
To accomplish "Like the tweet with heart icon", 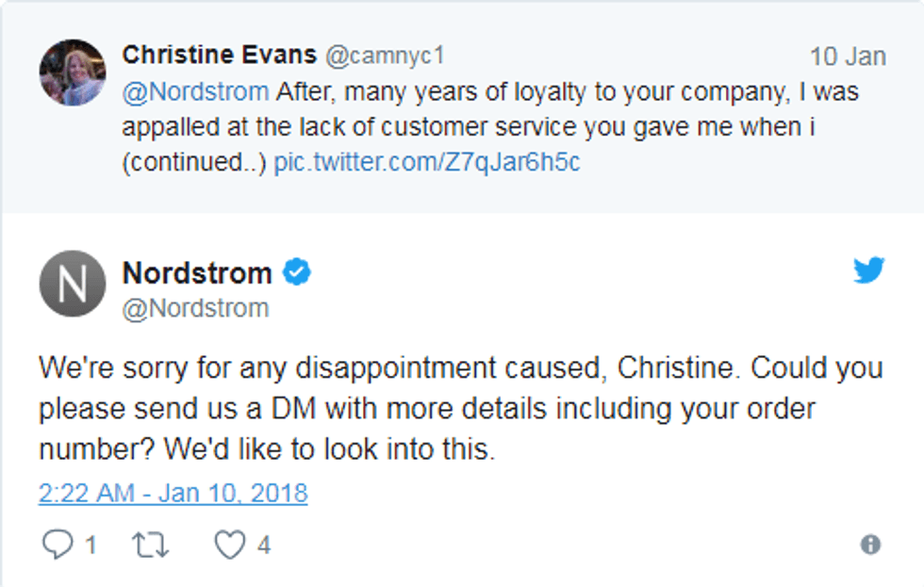I will 229,545.
